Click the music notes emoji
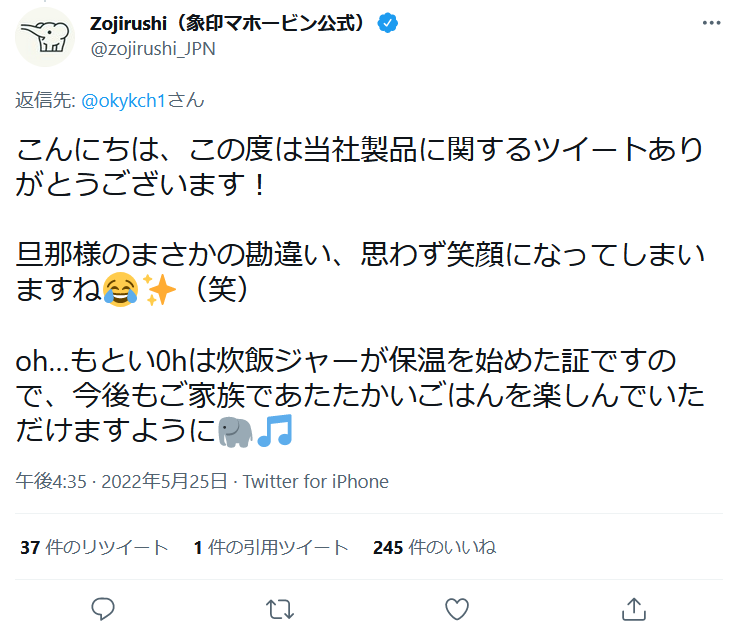This screenshot has height=630, width=738. (275, 431)
